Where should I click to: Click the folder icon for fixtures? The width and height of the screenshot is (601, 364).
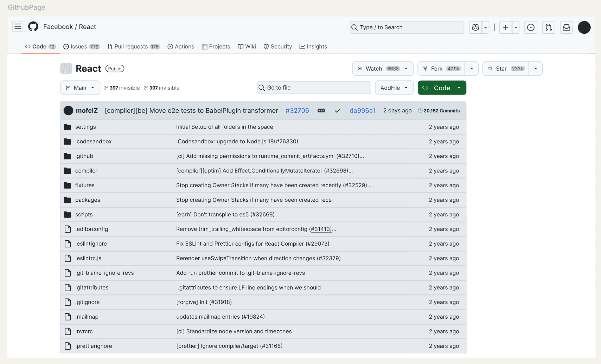coord(68,186)
